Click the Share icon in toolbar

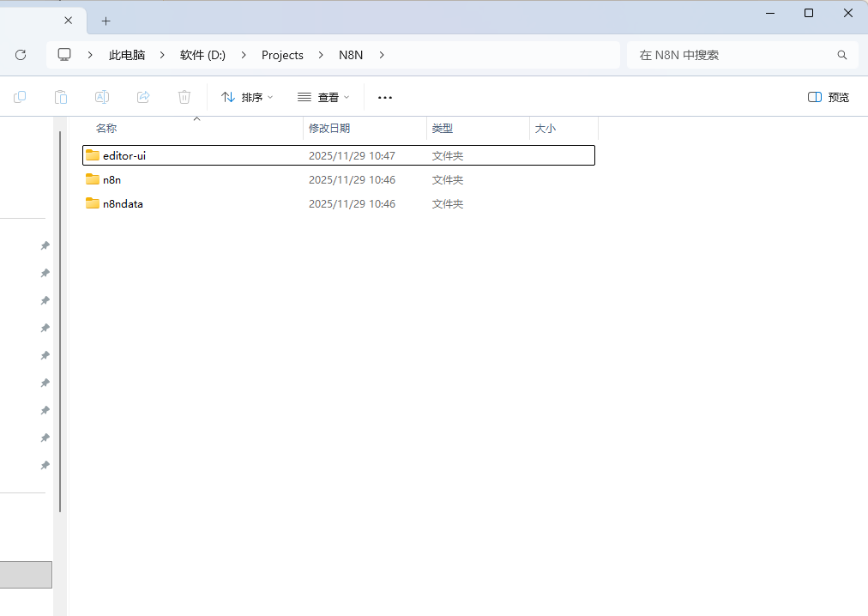(143, 97)
